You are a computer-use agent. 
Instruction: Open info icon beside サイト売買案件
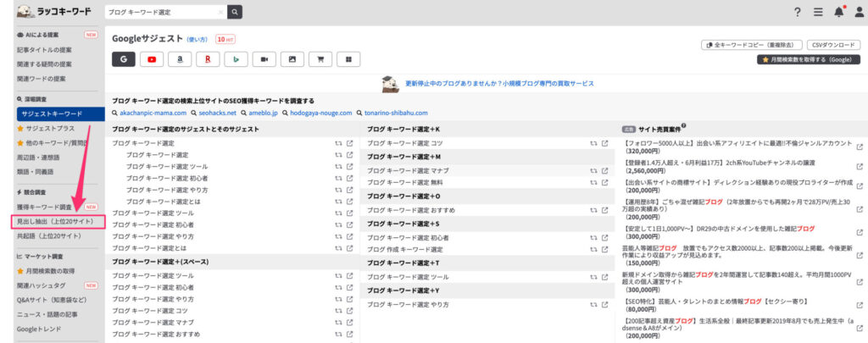684,125
